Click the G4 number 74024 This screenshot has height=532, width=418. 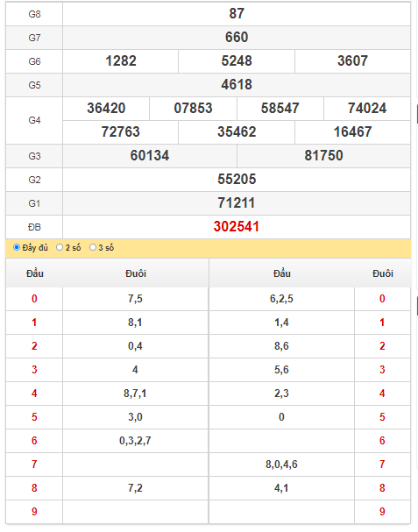[x=367, y=108]
